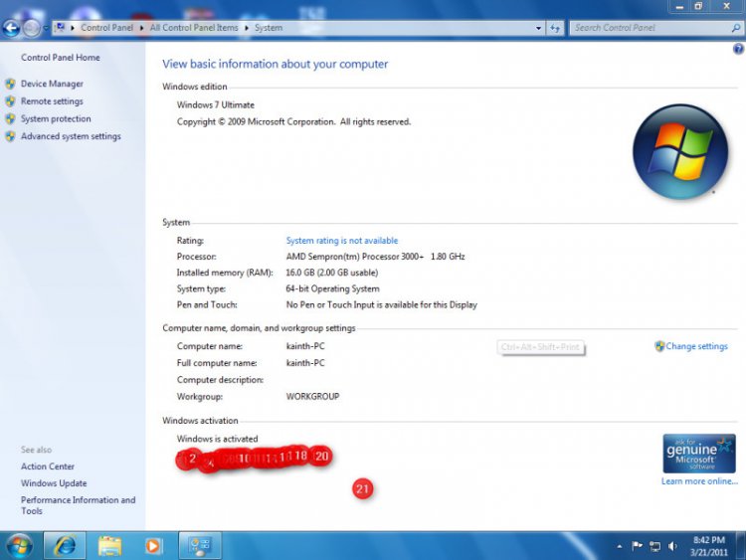
Task: Click System rating is not available link
Action: coord(342,241)
